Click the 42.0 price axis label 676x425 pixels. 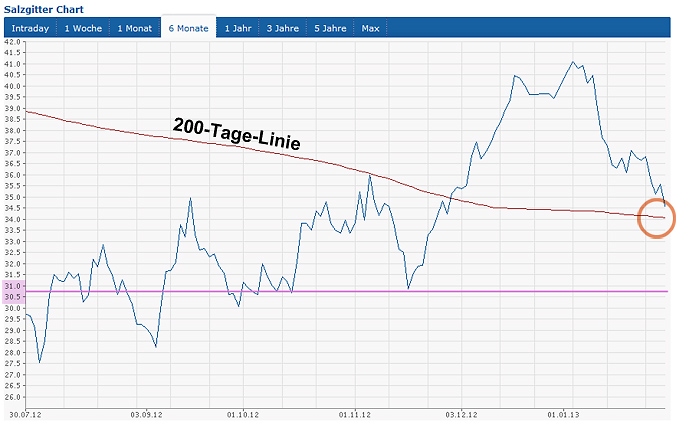(x=13, y=42)
